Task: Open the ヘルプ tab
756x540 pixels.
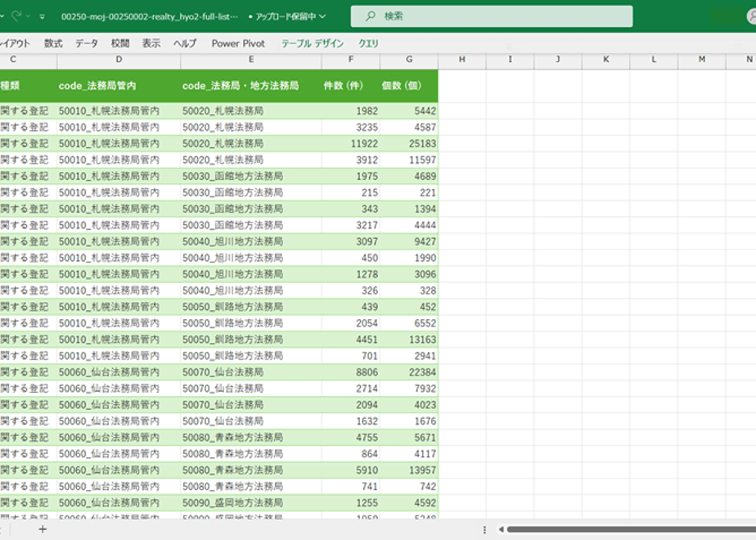Action: (x=185, y=43)
